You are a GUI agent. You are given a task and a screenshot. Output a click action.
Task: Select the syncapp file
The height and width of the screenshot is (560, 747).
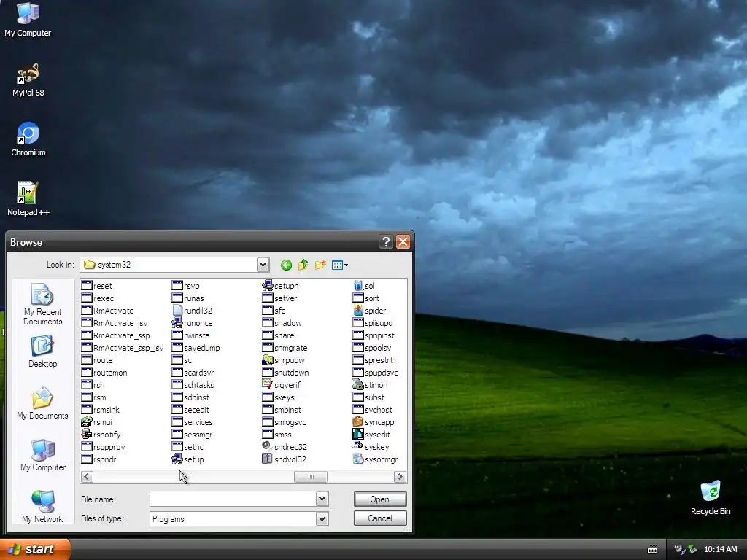[x=373, y=422]
